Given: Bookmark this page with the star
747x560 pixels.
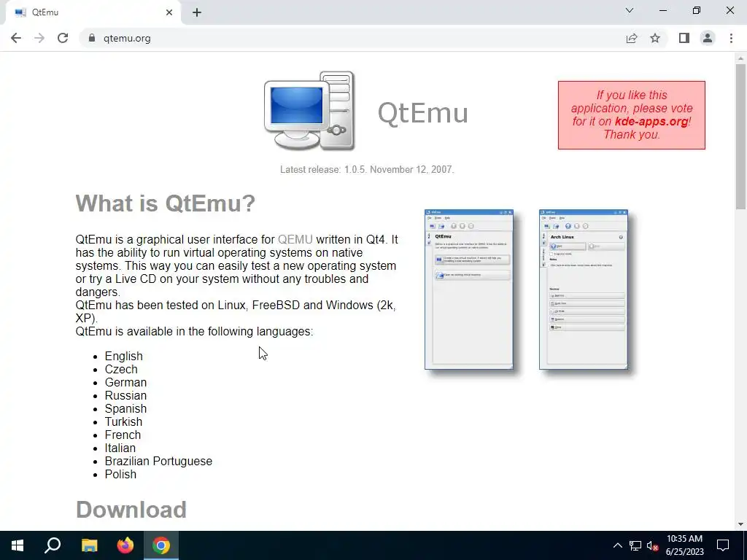Looking at the screenshot, I should click(x=655, y=38).
